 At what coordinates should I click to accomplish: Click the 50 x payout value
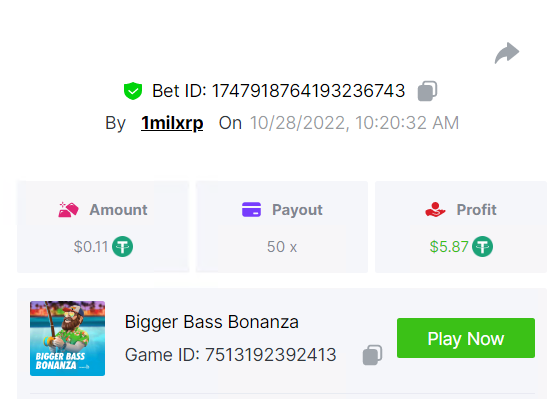282,247
